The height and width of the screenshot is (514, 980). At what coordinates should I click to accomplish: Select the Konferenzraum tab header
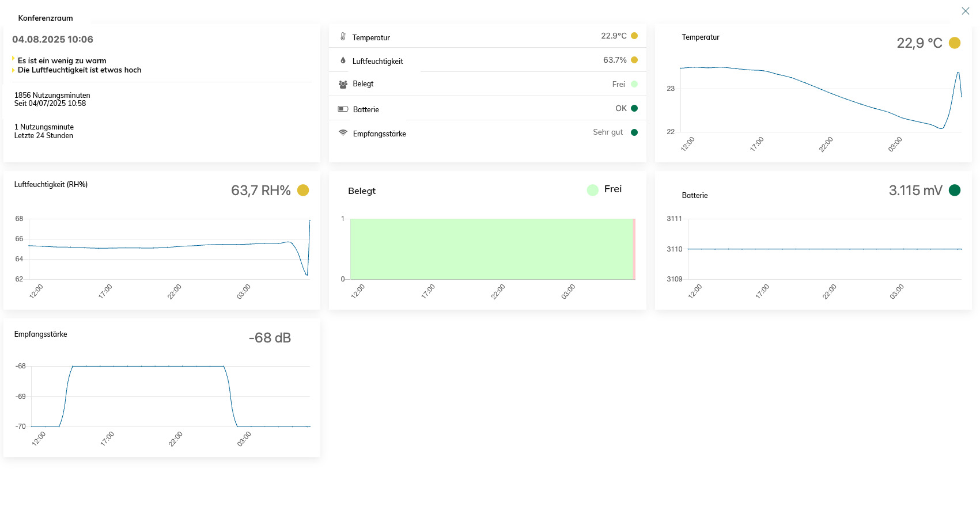click(x=46, y=18)
